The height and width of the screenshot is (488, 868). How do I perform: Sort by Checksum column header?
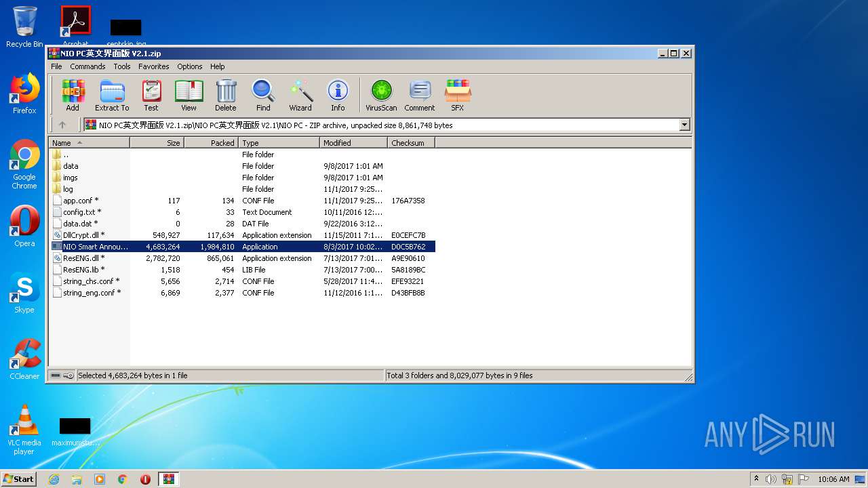click(411, 143)
